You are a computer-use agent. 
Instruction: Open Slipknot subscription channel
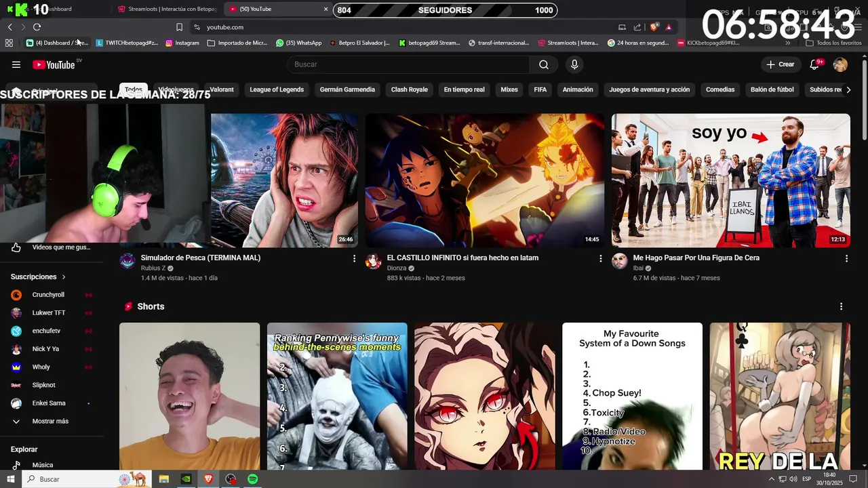[x=53, y=385]
